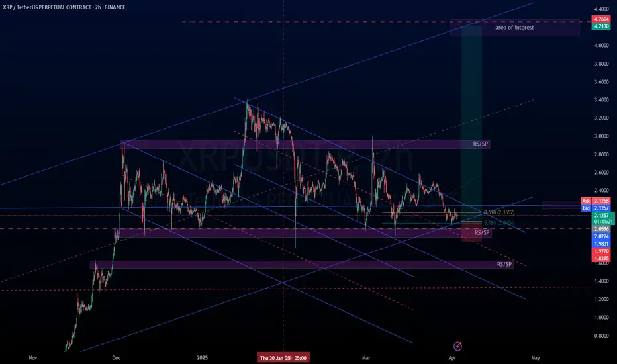The width and height of the screenshot is (617, 364).
Task: Click the 3.0000 price scale value
Action: tap(602, 136)
